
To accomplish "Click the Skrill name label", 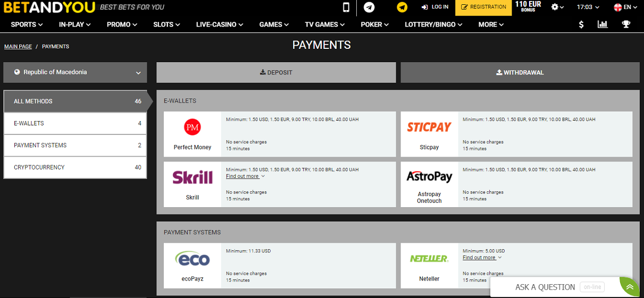I will [x=193, y=198].
